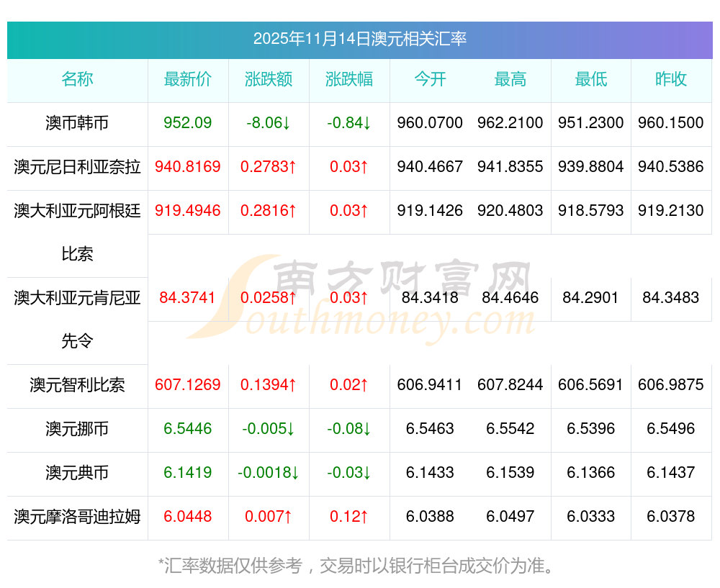Click the table title 2025年11月14日澳元相关汇率

click(x=359, y=39)
